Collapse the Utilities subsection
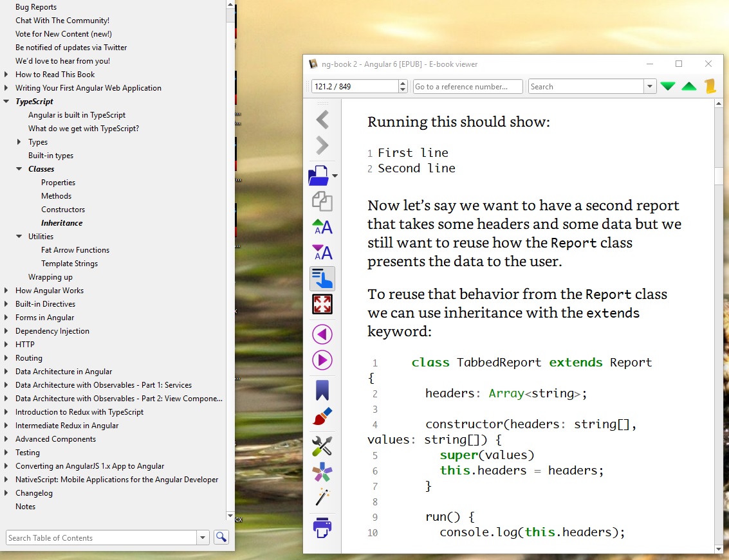729x560 pixels. (x=19, y=236)
